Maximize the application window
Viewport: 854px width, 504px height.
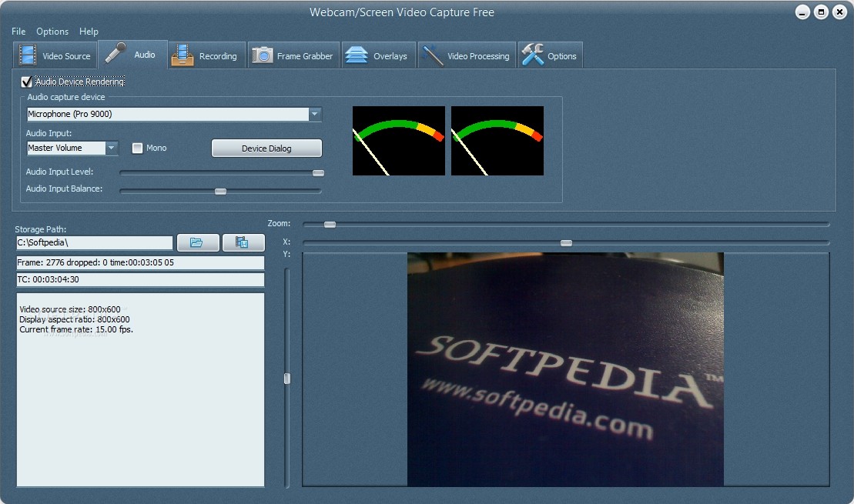tap(821, 12)
